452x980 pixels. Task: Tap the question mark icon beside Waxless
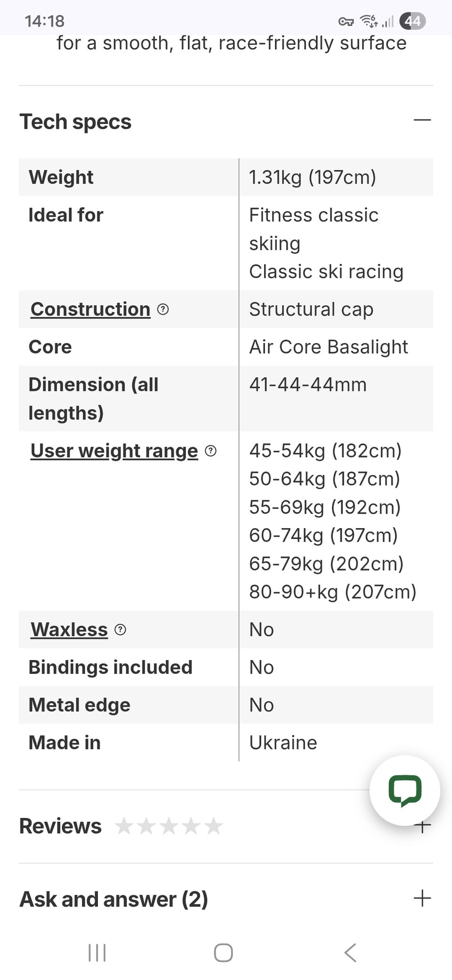click(x=121, y=630)
